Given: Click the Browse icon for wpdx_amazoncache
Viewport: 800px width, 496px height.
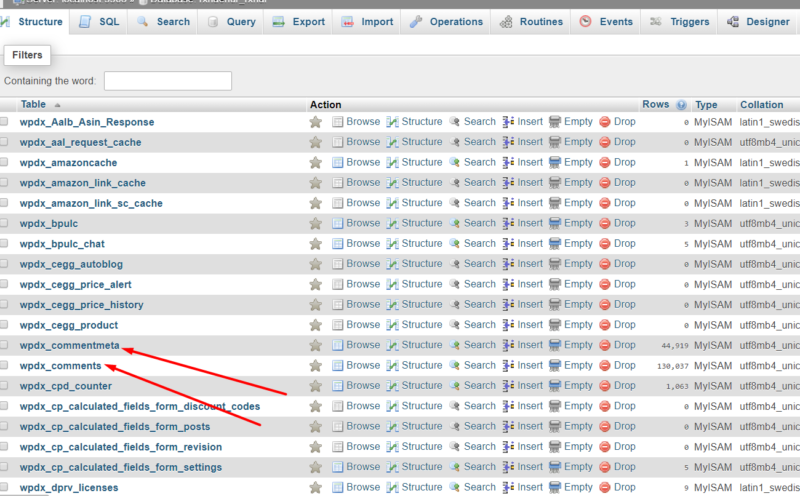Looking at the screenshot, I should (x=337, y=162).
